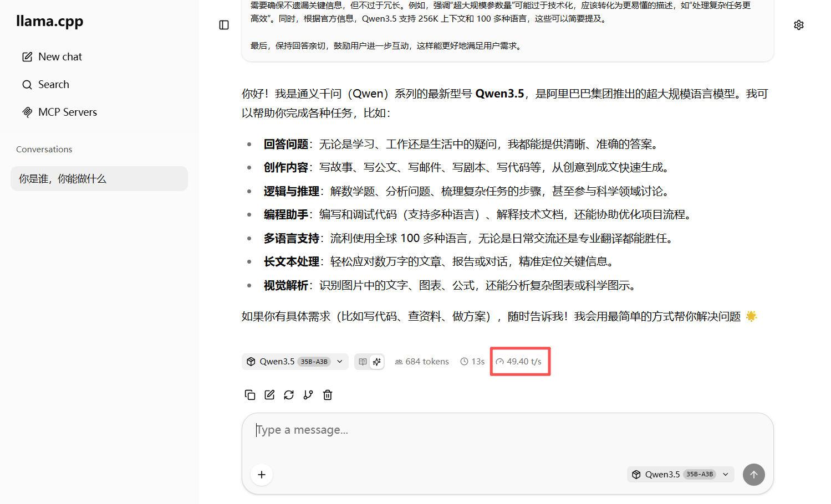Click the "回答问题" bullet heading
Image resolution: width=831 pixels, height=504 pixels.
[x=286, y=145]
